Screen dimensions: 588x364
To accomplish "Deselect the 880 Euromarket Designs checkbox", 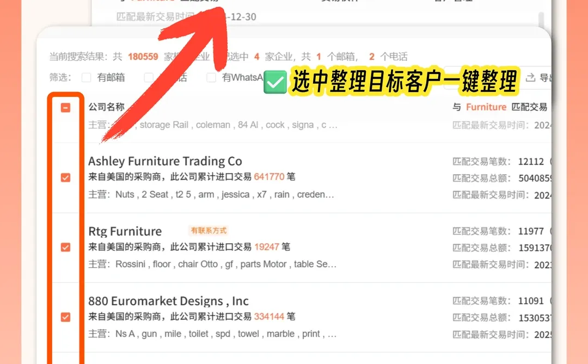I will click(65, 317).
